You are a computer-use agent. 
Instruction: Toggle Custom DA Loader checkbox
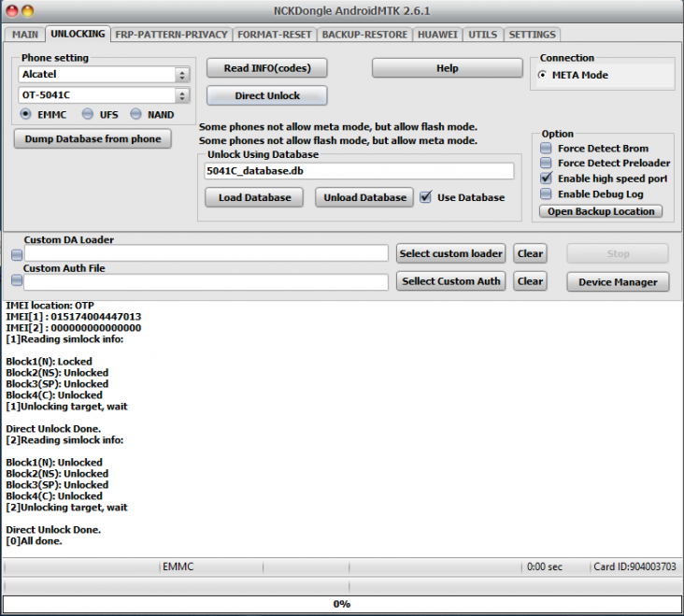[x=17, y=254]
